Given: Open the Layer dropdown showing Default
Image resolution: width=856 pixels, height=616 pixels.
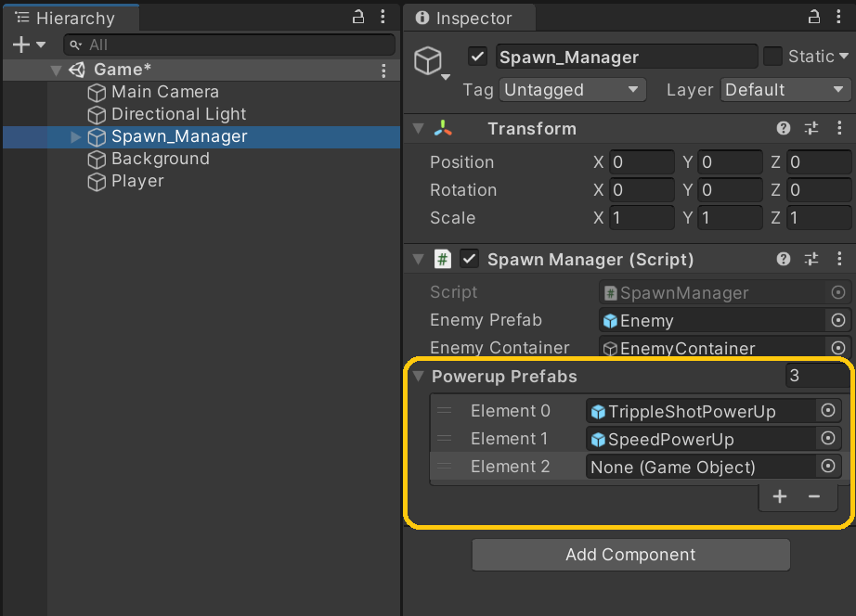Looking at the screenshot, I should (x=785, y=90).
